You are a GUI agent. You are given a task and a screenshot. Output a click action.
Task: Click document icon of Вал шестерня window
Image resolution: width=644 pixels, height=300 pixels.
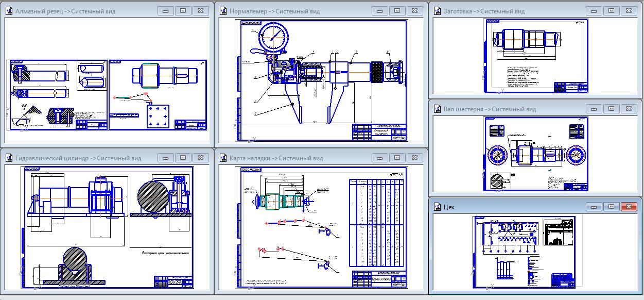click(x=437, y=109)
